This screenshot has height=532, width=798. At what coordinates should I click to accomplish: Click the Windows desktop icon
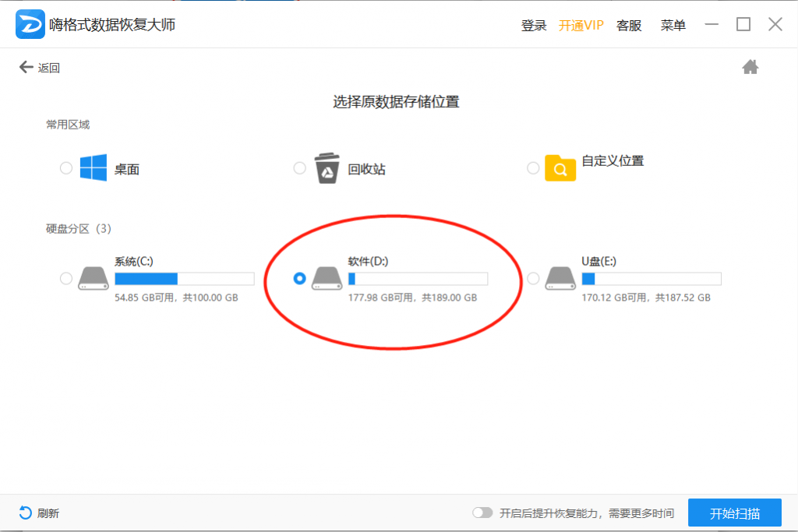coord(94,167)
